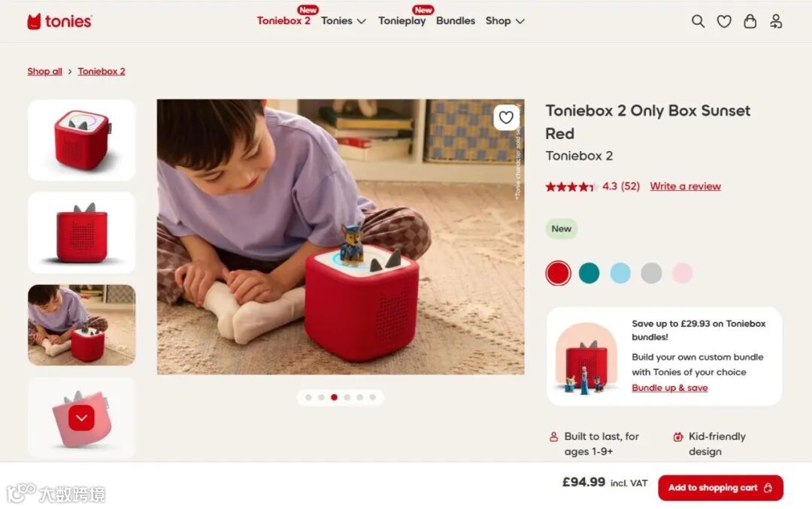Screen dimensions: 812x509
Task: View the front-facing red Toniebox thumbnail
Action: coord(81,232)
